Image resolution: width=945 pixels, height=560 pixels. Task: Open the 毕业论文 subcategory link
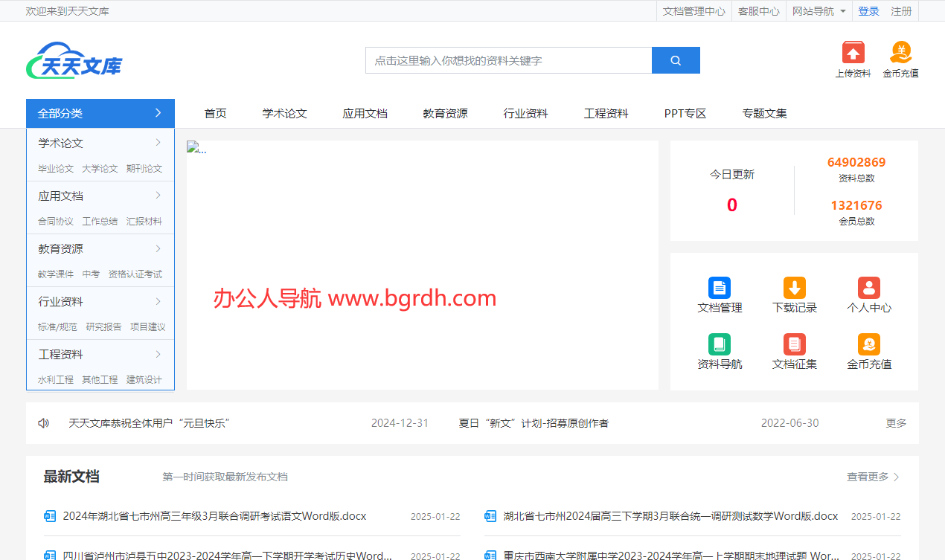[56, 169]
